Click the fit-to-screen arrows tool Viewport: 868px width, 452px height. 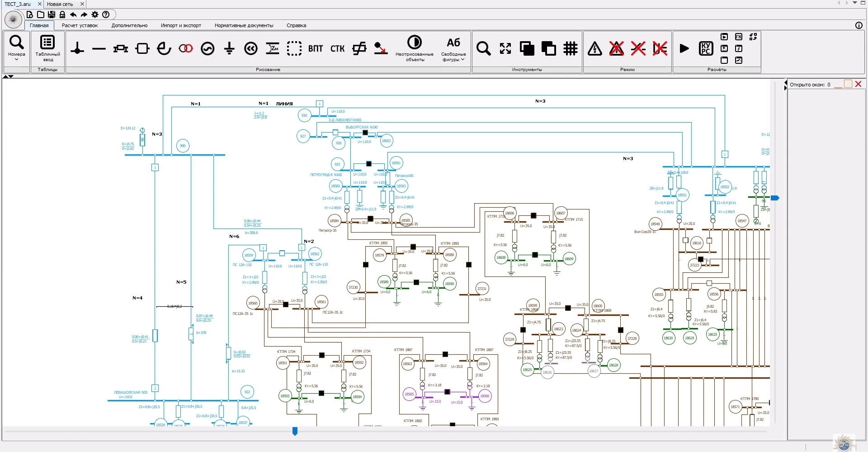[x=505, y=48]
